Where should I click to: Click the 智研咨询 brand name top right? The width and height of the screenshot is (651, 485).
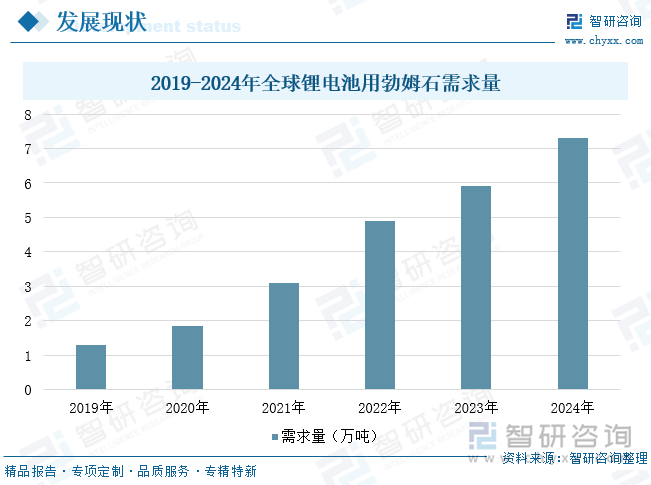[x=615, y=21]
